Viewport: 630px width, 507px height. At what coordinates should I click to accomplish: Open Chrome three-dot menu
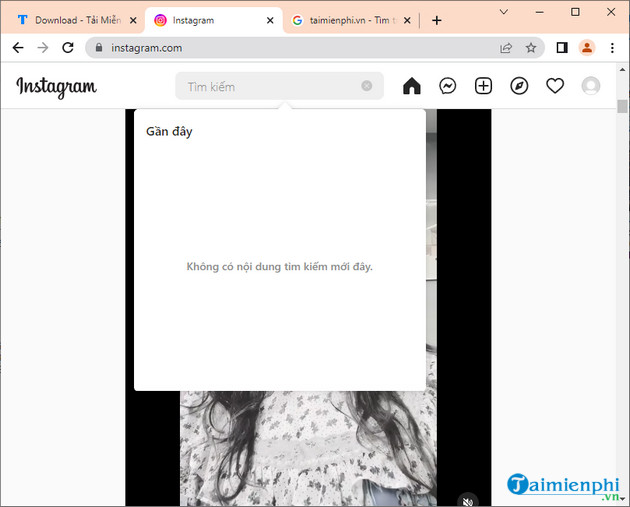click(x=611, y=47)
